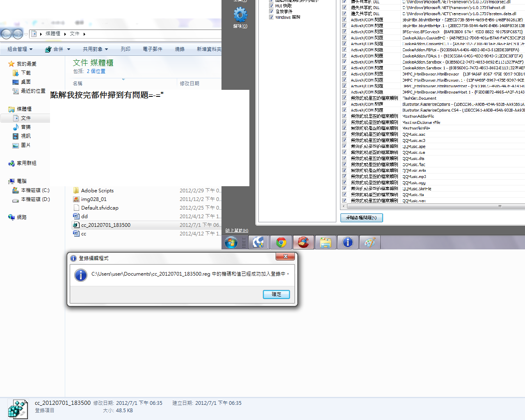Viewport: 525px width, 420px height.
Task: Click the 視訊 video film icon
Action: point(16,136)
